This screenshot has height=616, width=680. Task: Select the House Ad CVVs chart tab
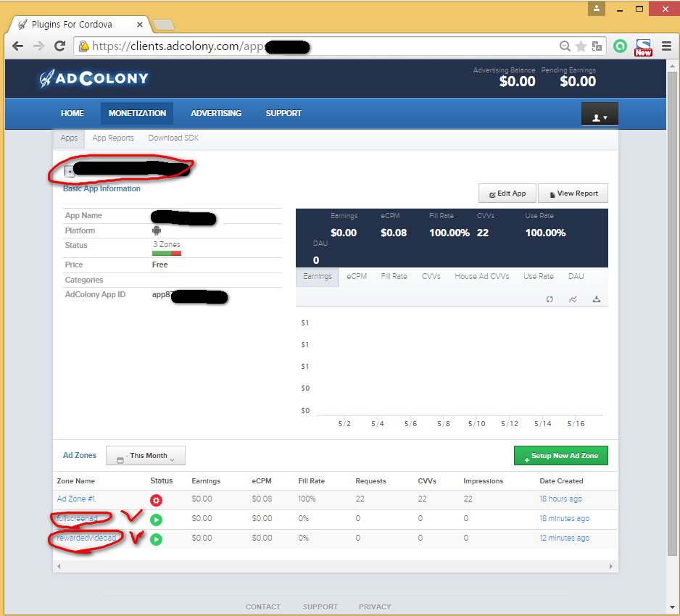coord(482,277)
